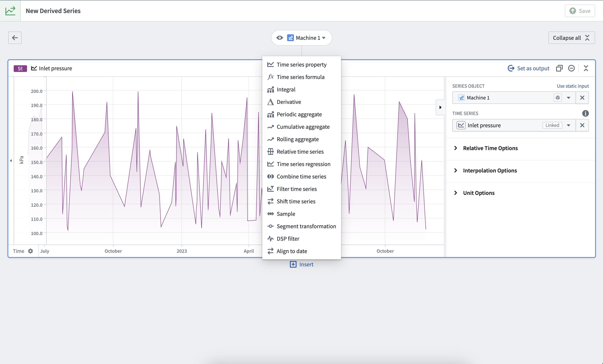
Task: Click the cube icon in Machine 1 field
Action: [558, 98]
